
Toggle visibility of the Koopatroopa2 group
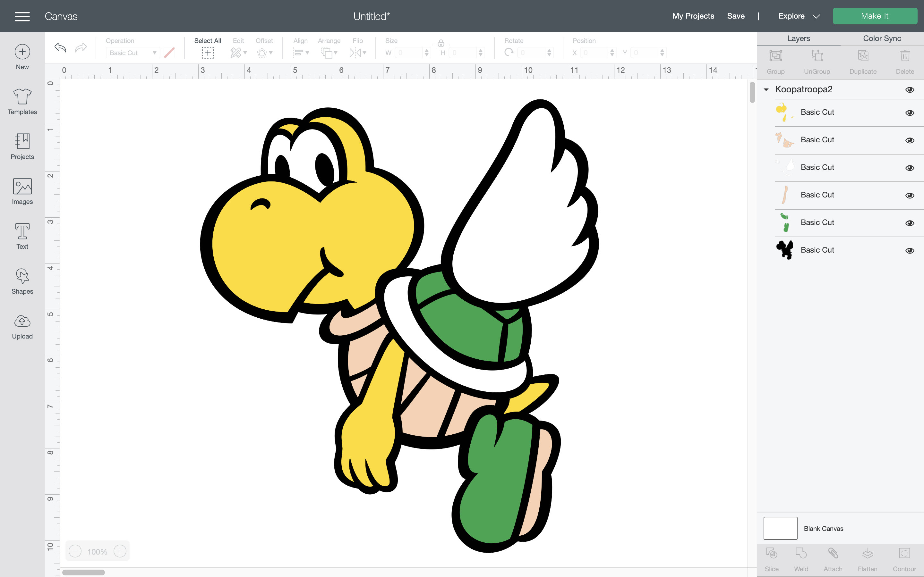tap(910, 89)
